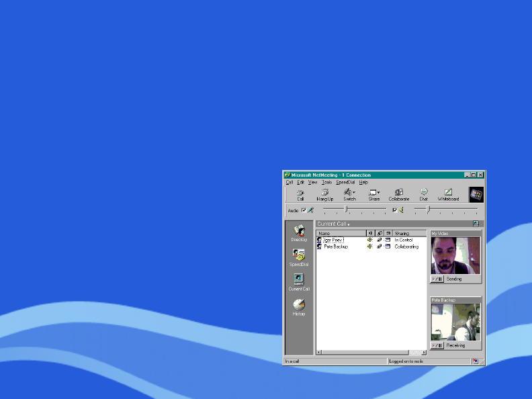Click the horizontal scrollbar right arrow
The height and width of the screenshot is (399, 532).
click(x=424, y=352)
